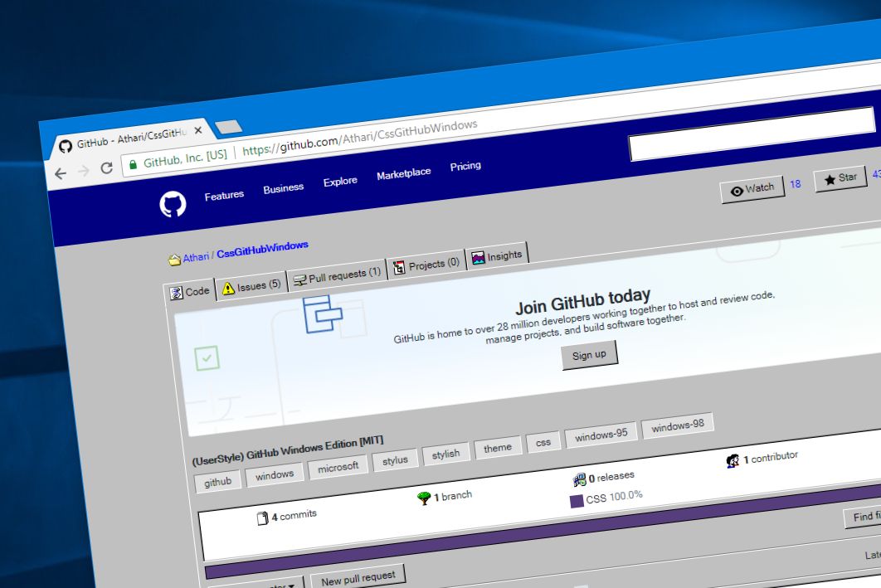Switch to Pull requests (1) tab
The image size is (881, 588).
coord(337,276)
